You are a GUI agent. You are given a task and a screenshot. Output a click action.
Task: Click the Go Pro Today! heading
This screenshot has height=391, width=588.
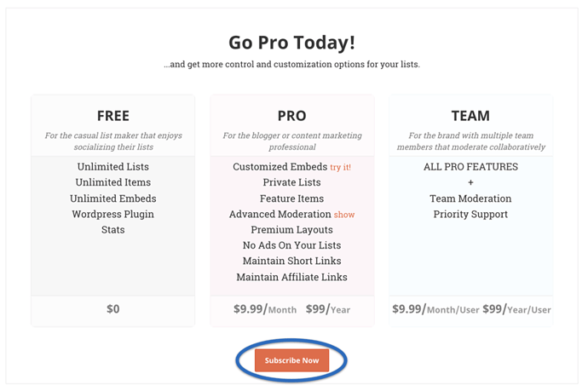click(x=291, y=43)
